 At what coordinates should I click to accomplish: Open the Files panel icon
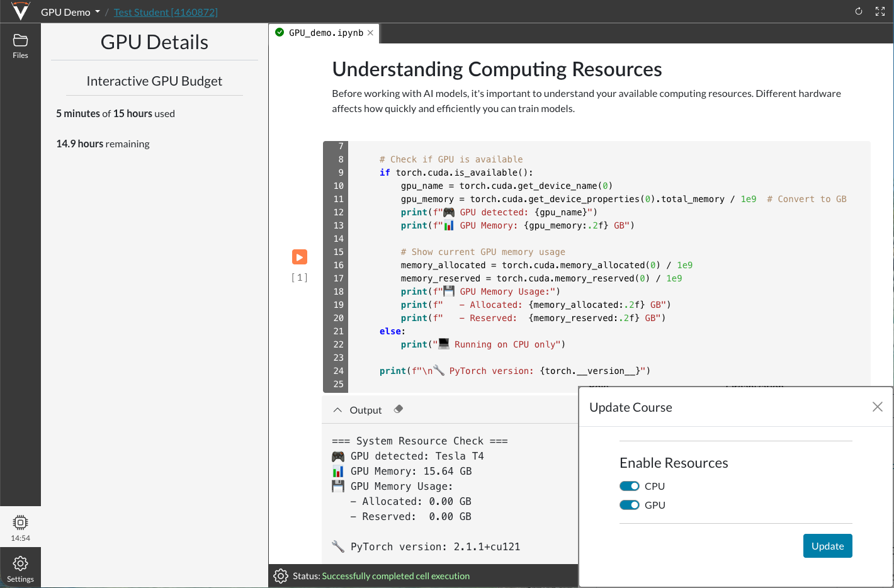pos(20,42)
